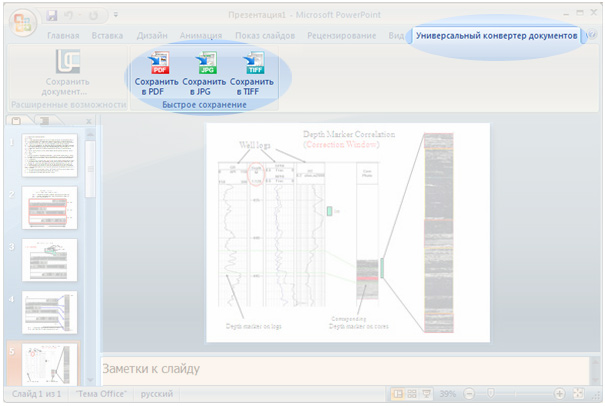Screen dimensions: 605x406
Task: Click Сохранить в PDF button
Action: (x=156, y=74)
